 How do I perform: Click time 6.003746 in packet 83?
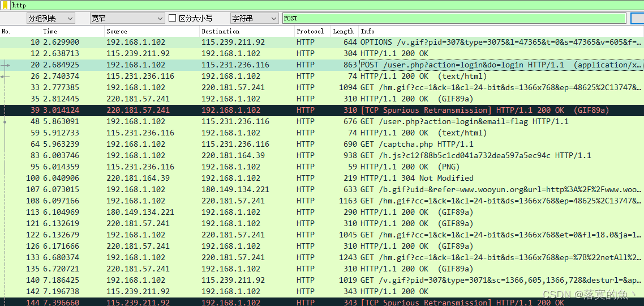[x=61, y=155]
